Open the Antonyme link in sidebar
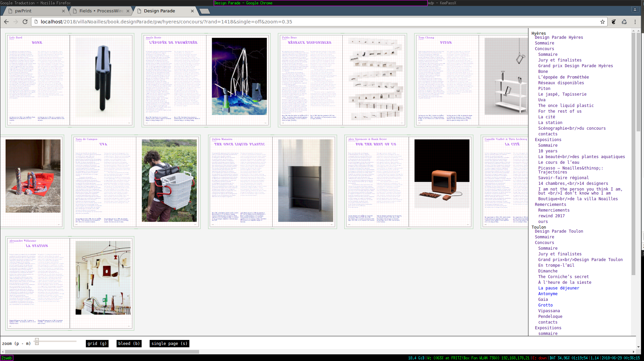Viewport: 644px width, 361px height. (547, 294)
